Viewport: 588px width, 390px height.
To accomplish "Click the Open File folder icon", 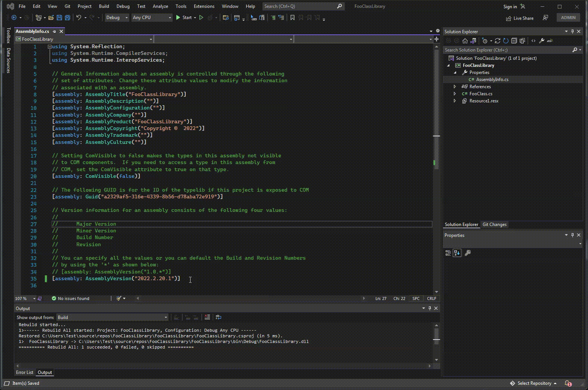I will [51, 18].
